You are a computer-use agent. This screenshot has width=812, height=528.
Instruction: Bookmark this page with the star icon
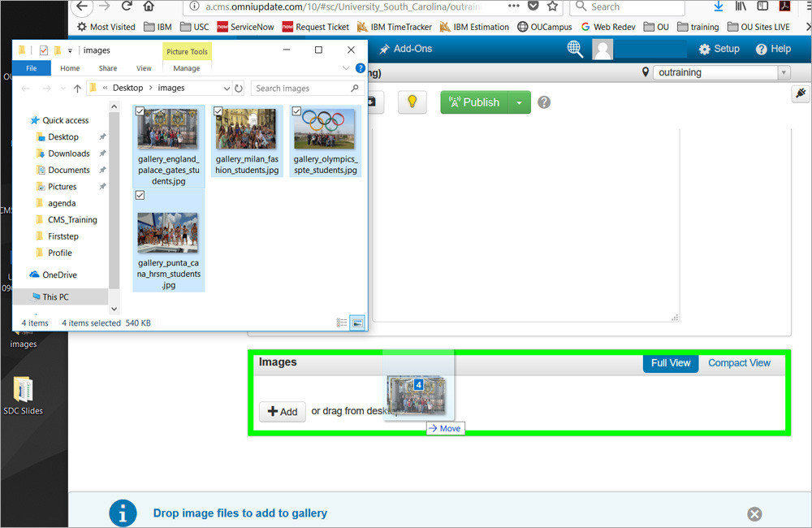coord(552,6)
